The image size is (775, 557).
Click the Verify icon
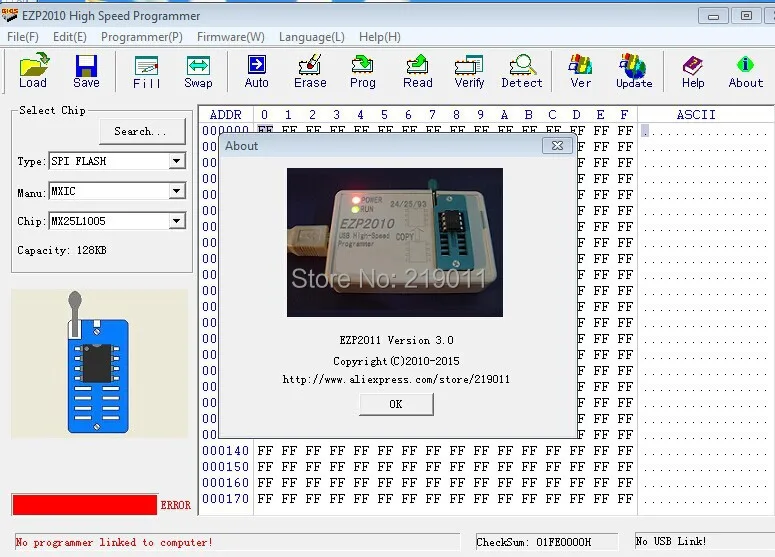tap(469, 71)
